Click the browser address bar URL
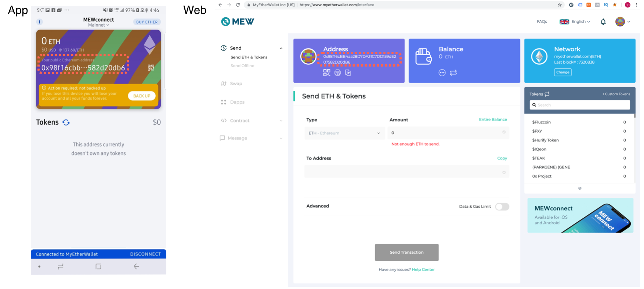 pos(337,5)
